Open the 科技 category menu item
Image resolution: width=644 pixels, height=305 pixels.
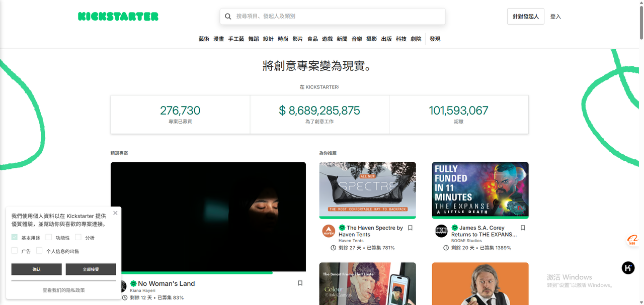pos(401,39)
